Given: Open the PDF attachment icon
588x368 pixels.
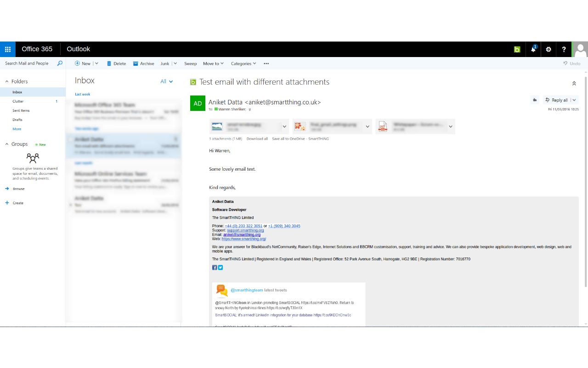Looking at the screenshot, I should pyautogui.click(x=383, y=126).
